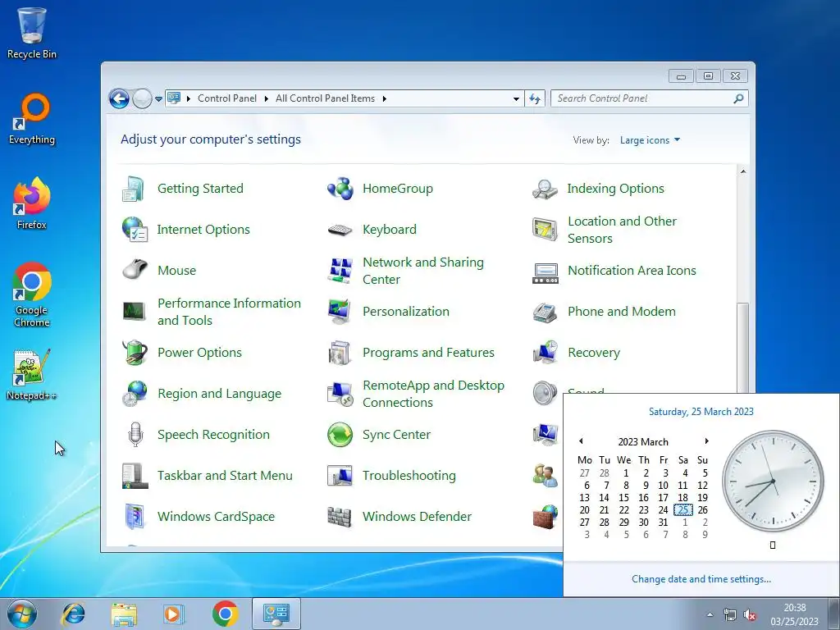This screenshot has height=630, width=840.
Task: Open the Phone and Modem icon
Action: 545,311
